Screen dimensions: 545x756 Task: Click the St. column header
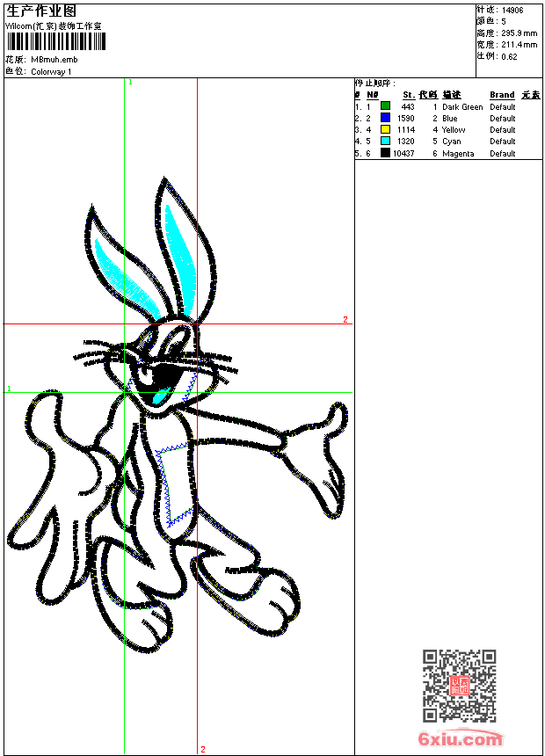409,95
